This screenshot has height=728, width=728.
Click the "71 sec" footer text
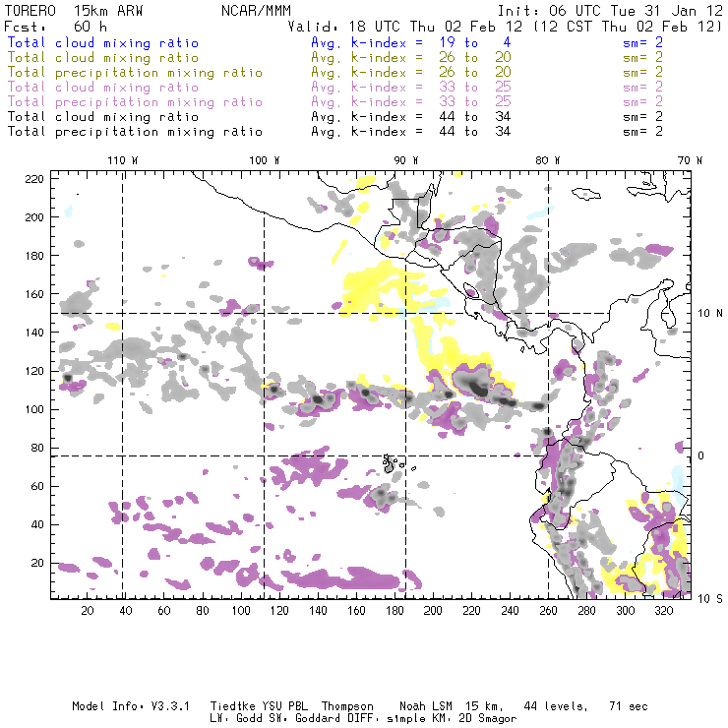pos(629,706)
